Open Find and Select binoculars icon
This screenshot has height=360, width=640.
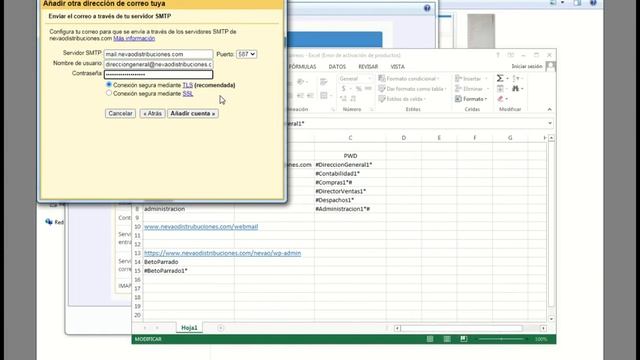point(516,89)
